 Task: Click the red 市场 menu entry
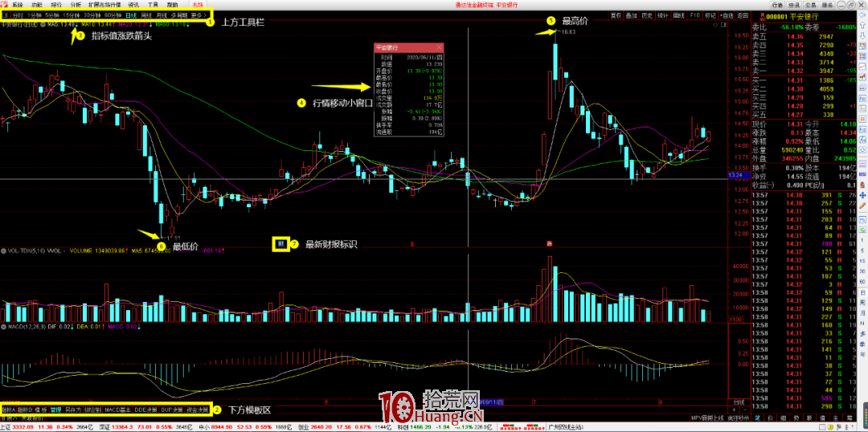tap(198, 5)
